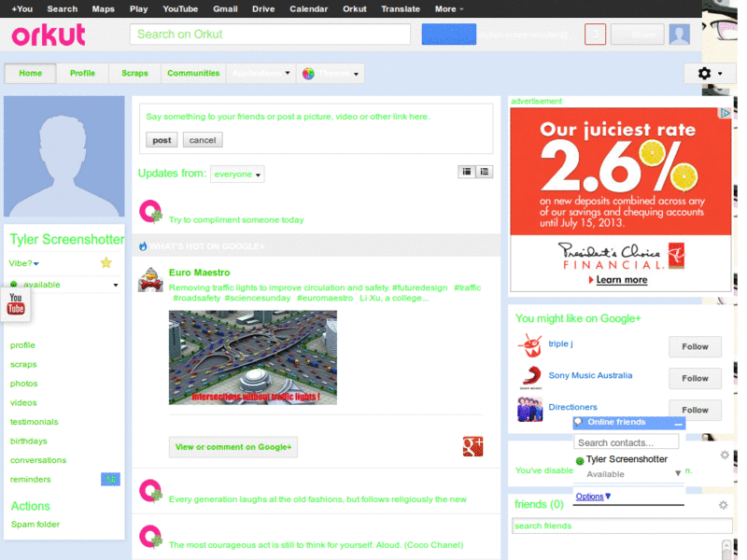Click the star icon beside Vibe

tap(106, 262)
